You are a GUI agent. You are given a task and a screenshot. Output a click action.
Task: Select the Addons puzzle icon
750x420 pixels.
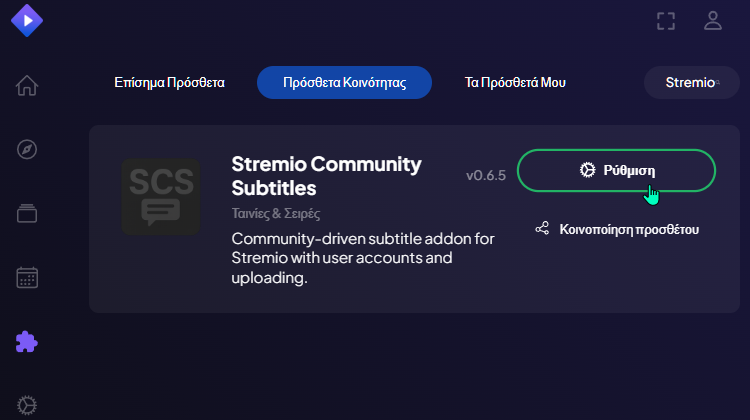pyautogui.click(x=28, y=342)
